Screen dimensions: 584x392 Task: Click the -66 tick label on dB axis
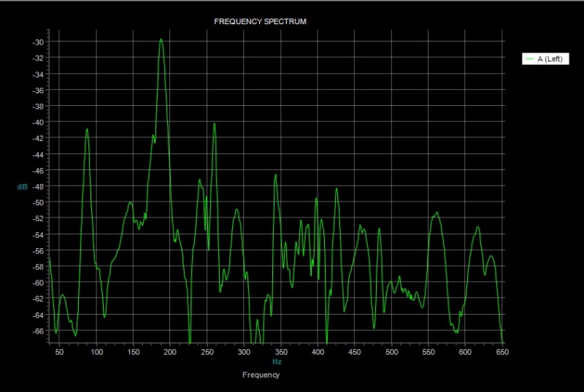37,331
